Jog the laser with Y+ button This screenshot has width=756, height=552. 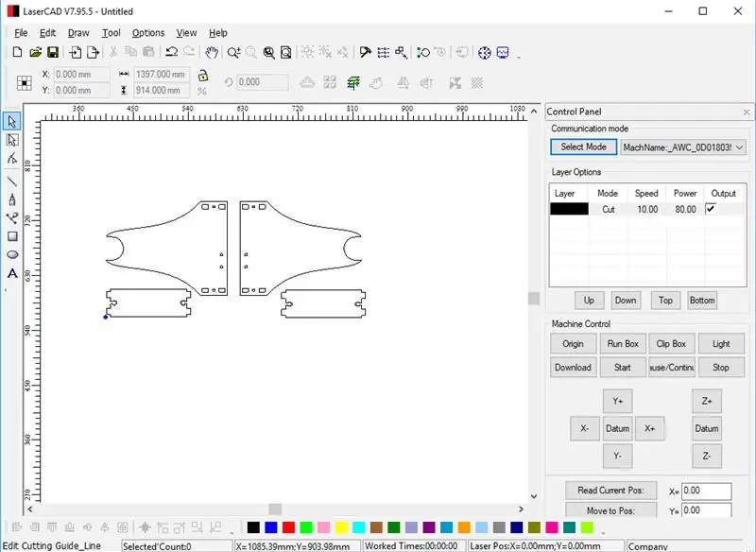[618, 401]
